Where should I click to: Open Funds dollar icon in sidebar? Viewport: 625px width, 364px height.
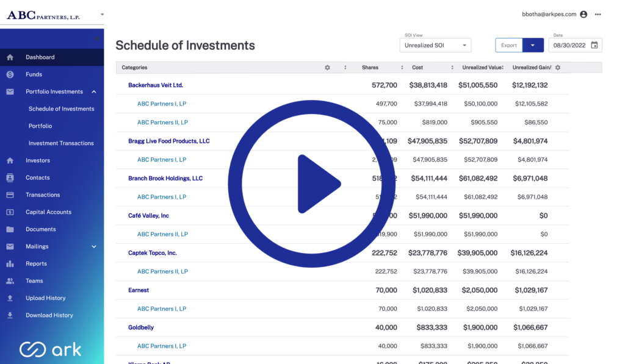click(10, 74)
